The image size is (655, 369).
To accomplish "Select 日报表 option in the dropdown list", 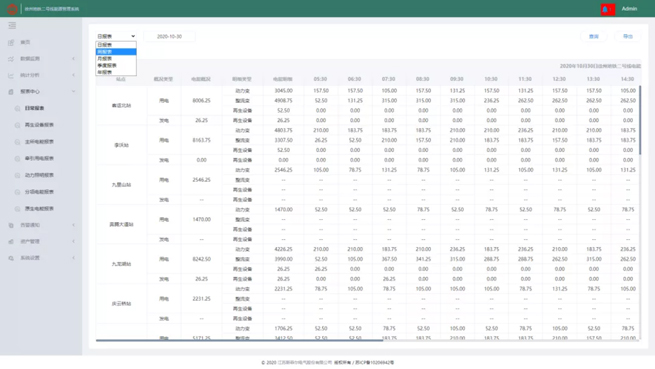I will (x=116, y=45).
